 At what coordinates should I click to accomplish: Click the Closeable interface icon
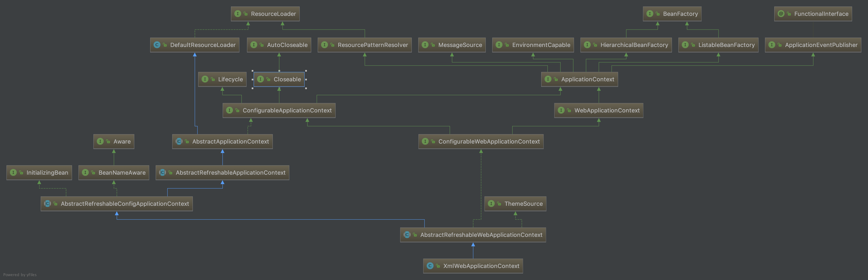(261, 79)
